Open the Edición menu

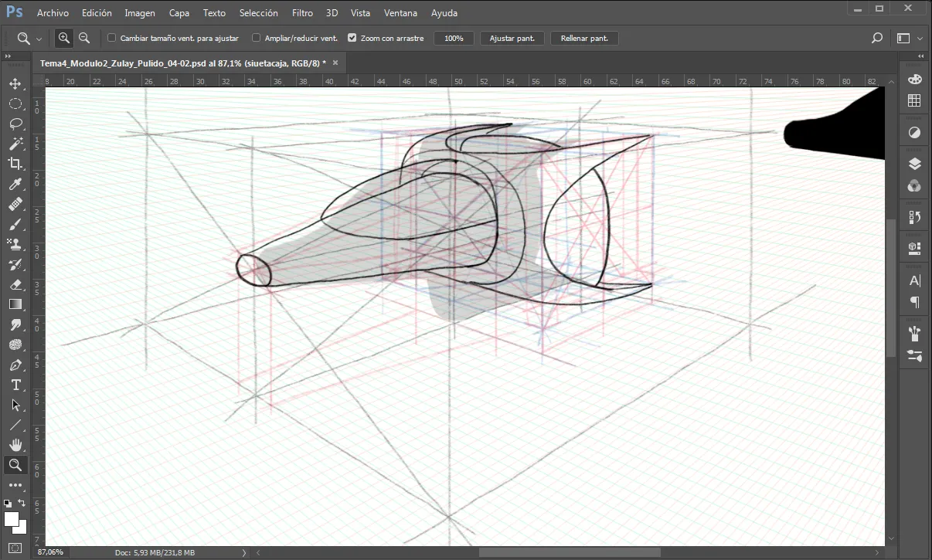(x=97, y=13)
